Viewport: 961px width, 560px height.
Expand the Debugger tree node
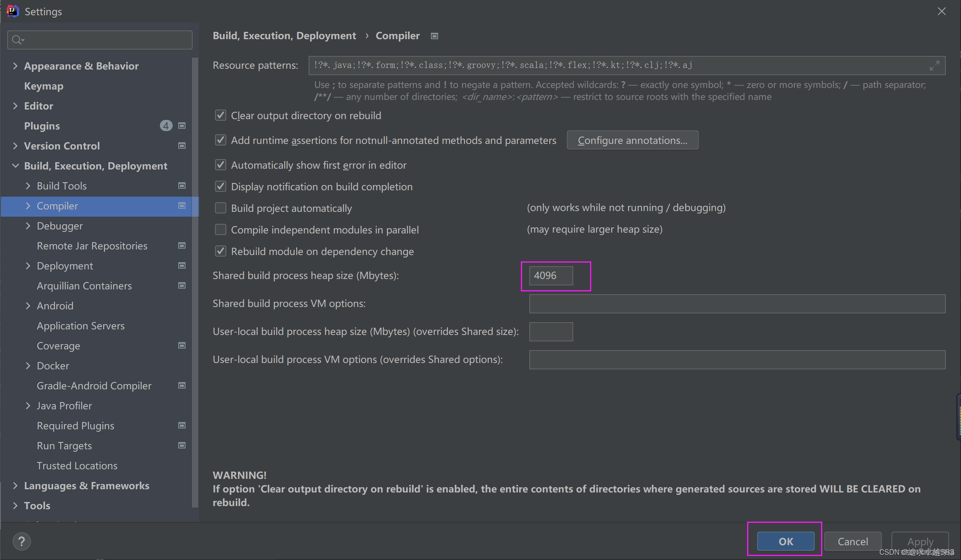(x=28, y=226)
